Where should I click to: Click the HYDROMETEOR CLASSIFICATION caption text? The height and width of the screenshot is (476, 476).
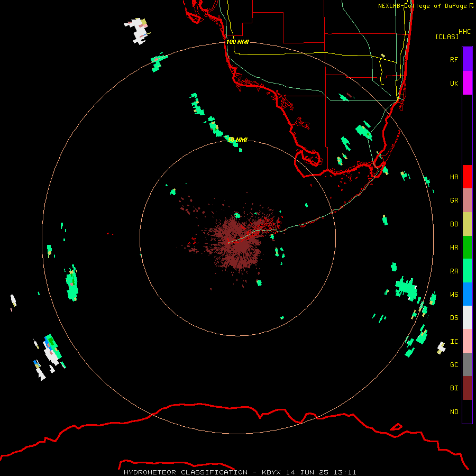click(186, 472)
